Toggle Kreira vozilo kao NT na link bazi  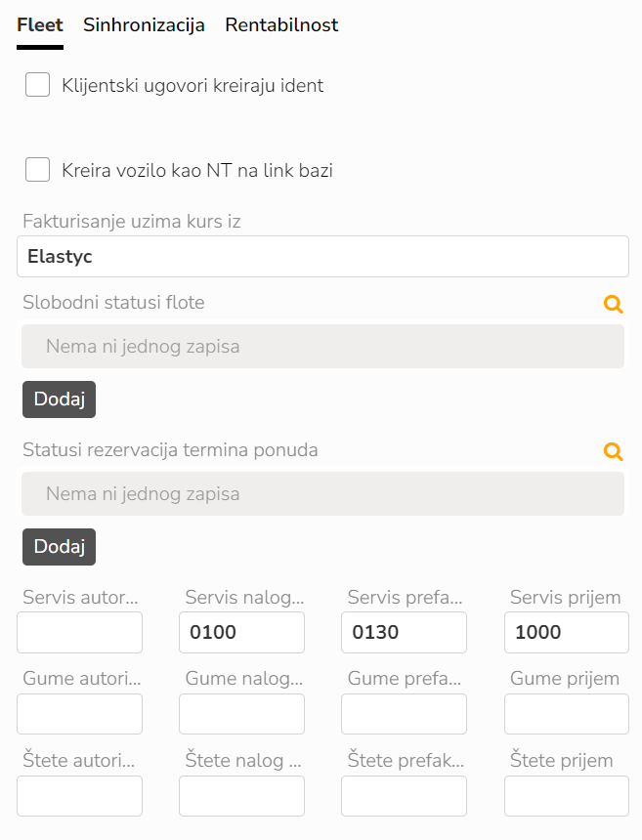click(38, 170)
